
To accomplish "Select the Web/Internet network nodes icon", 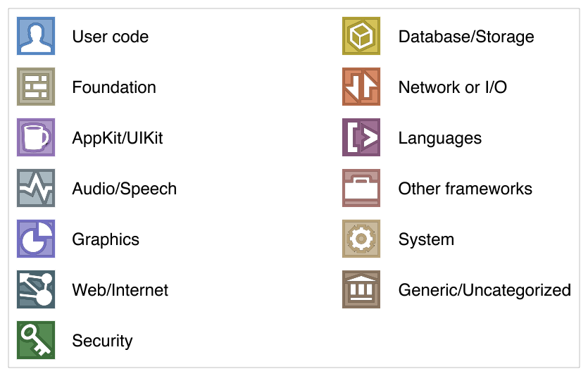I will 36,289.
